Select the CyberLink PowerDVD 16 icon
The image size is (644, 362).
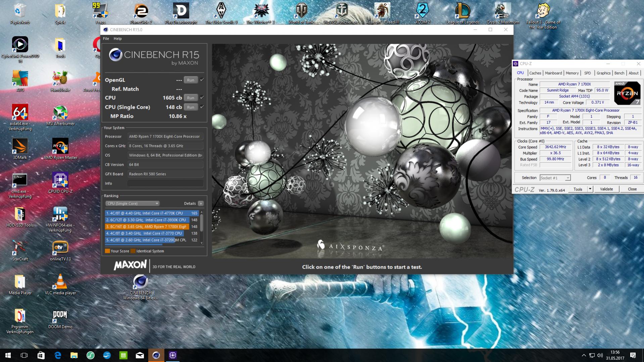click(20, 50)
